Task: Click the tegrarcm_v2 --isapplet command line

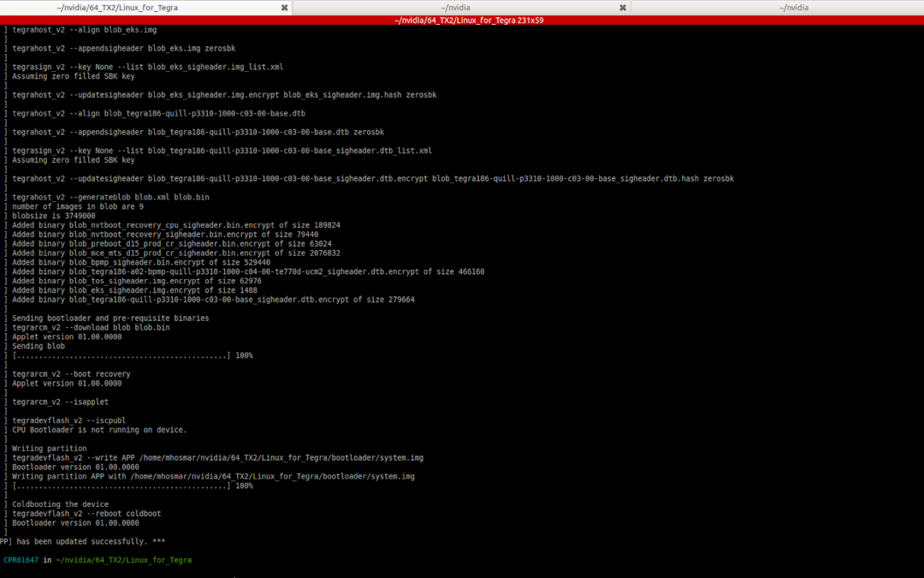Action: (x=60, y=402)
